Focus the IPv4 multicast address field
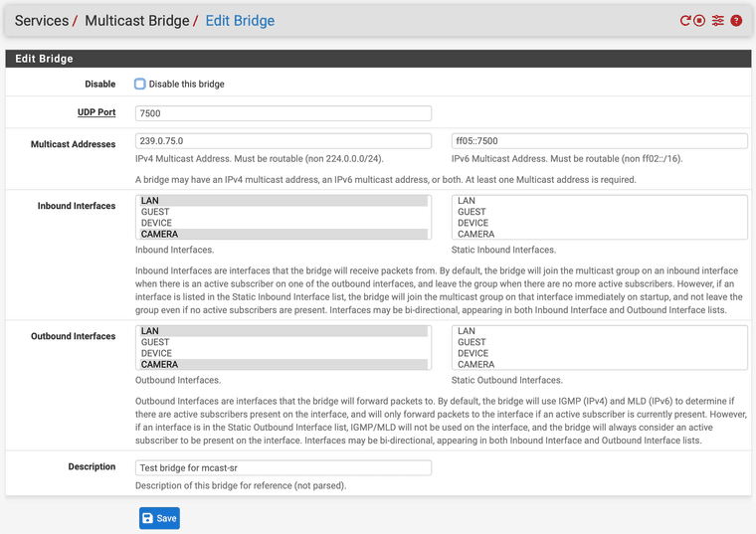 coord(283,141)
